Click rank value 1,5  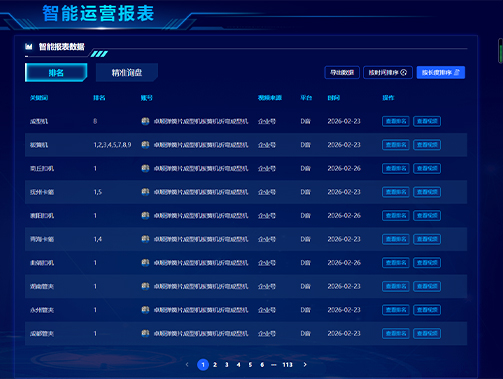tap(98, 192)
